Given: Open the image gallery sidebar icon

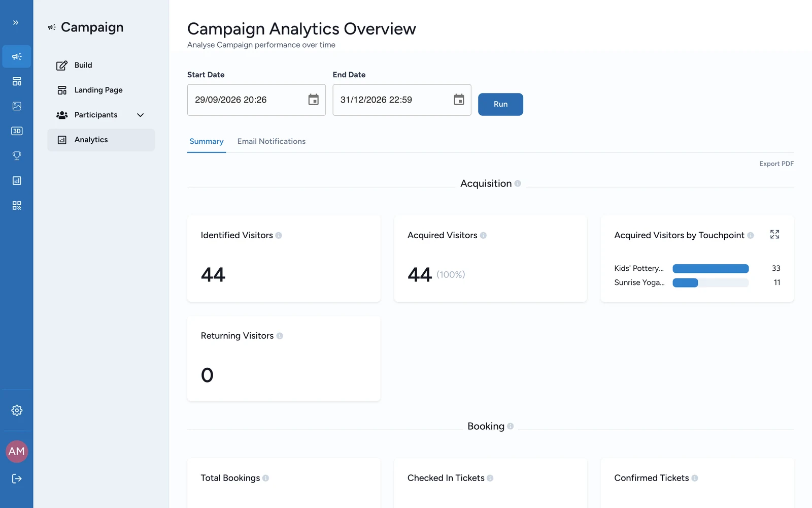Looking at the screenshot, I should tap(17, 106).
